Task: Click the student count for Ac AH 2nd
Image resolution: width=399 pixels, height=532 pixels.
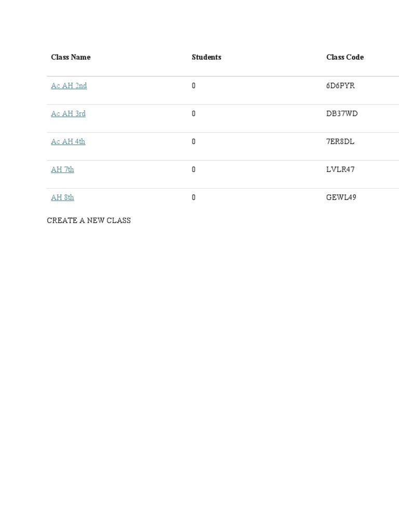Action: pyautogui.click(x=194, y=86)
